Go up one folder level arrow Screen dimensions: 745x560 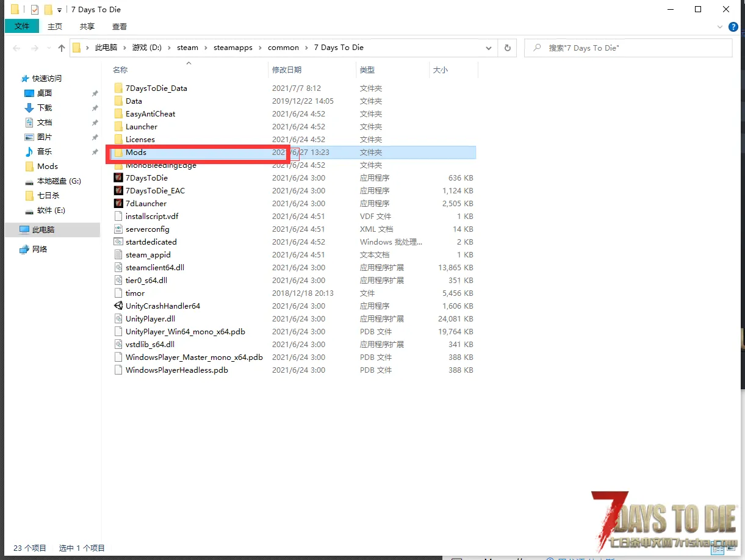pos(62,48)
